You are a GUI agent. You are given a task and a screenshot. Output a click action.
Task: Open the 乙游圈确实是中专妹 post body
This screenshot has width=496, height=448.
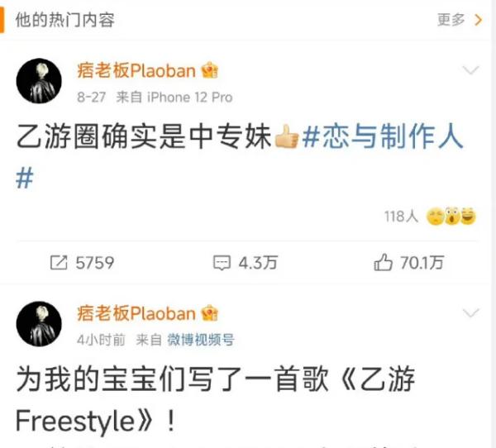pyautogui.click(x=144, y=136)
